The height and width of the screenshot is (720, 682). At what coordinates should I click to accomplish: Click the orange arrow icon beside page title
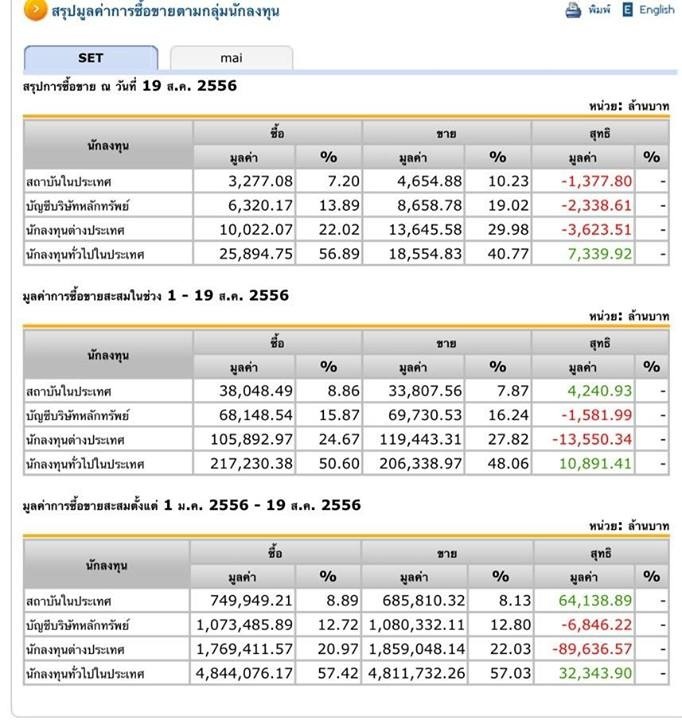(x=36, y=11)
